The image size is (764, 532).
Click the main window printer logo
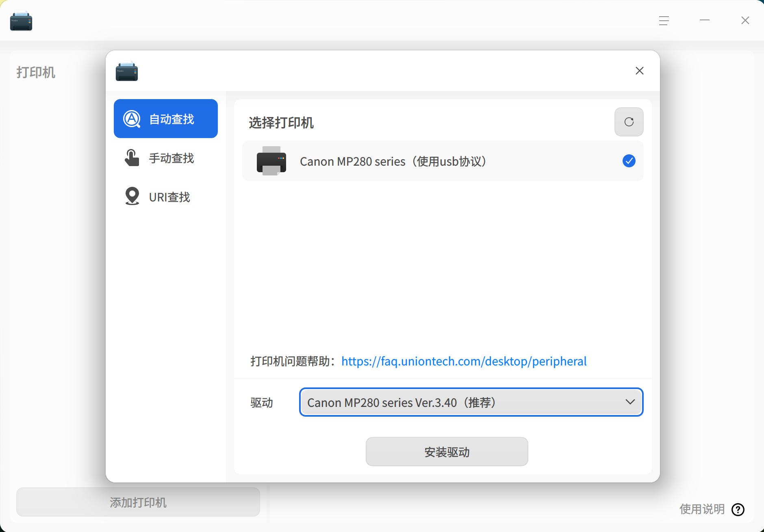click(21, 20)
